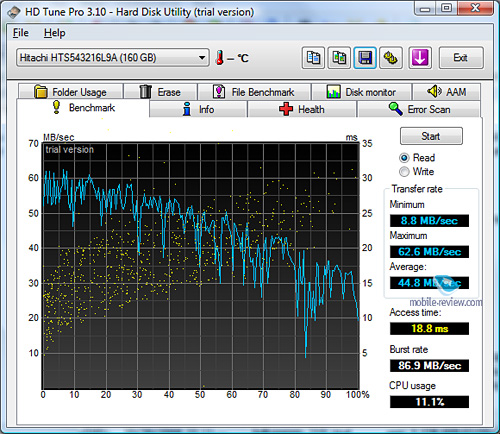500x434 pixels.
Task: Switch to the Health tab
Action: click(x=302, y=109)
